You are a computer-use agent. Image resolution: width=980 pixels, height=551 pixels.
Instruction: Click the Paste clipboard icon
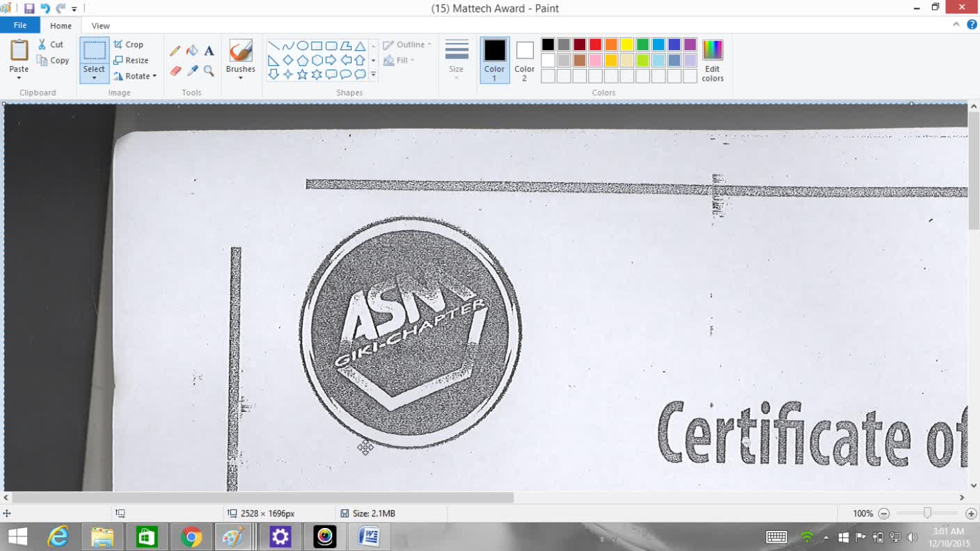[19, 51]
